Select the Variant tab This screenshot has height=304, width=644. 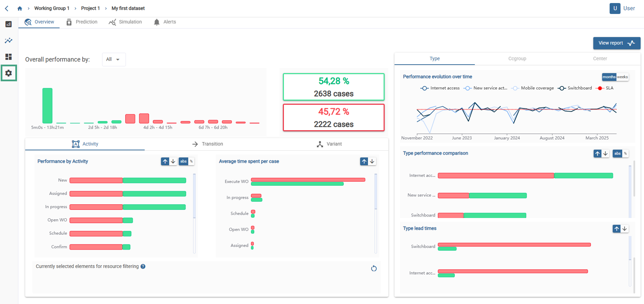pos(329,144)
